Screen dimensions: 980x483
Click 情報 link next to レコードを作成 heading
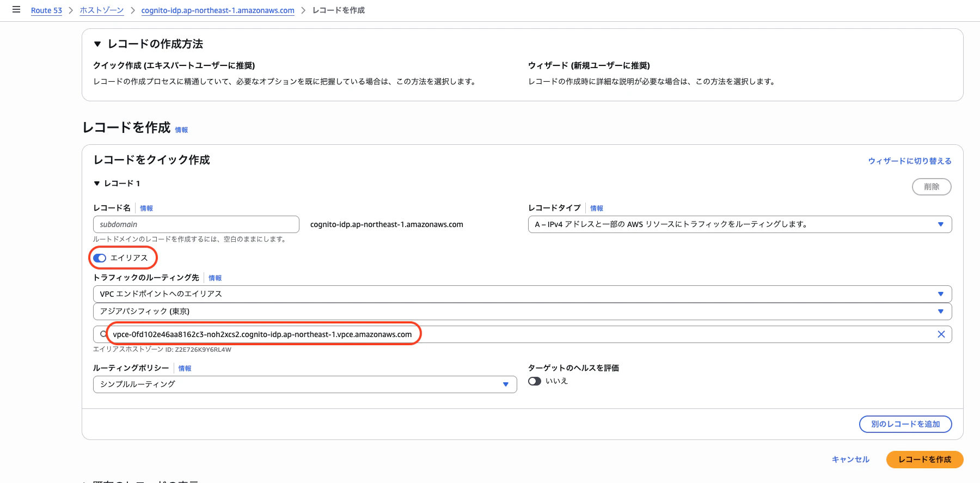181,130
